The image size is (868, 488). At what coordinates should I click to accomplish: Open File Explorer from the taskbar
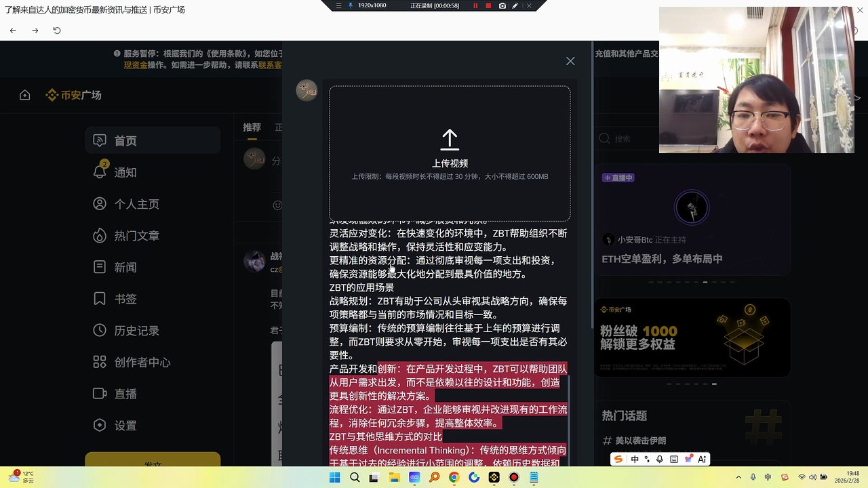(395, 478)
